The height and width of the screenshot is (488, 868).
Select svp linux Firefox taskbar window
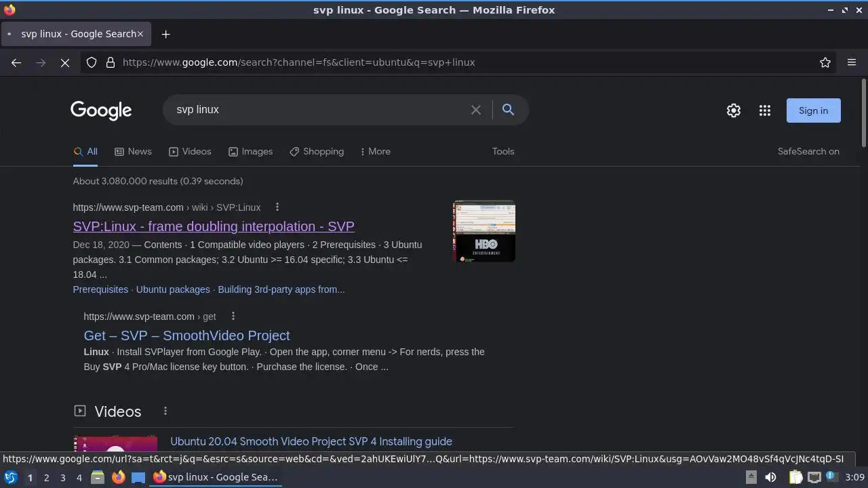click(x=216, y=477)
